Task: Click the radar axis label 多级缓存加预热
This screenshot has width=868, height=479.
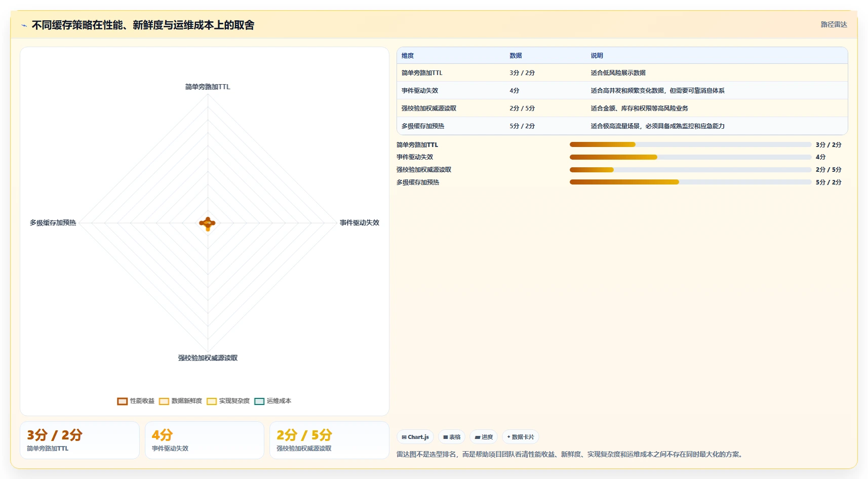Action: (x=53, y=223)
